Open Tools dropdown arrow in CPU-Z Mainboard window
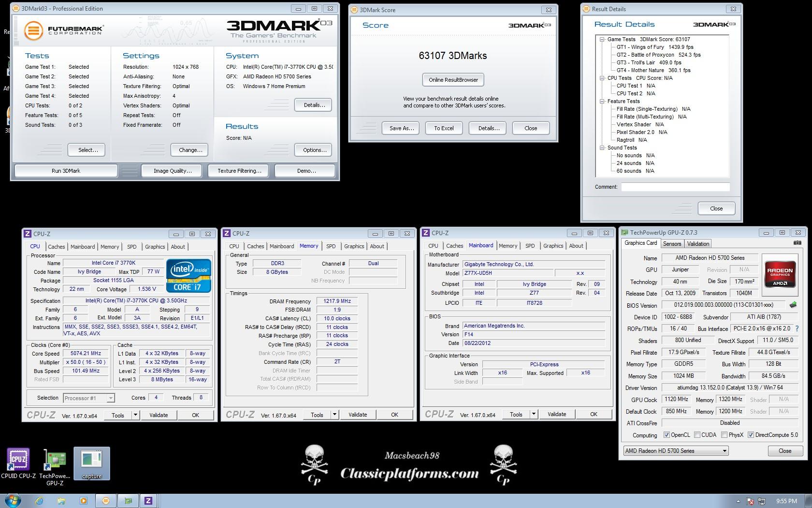This screenshot has width=812, height=508. [534, 414]
